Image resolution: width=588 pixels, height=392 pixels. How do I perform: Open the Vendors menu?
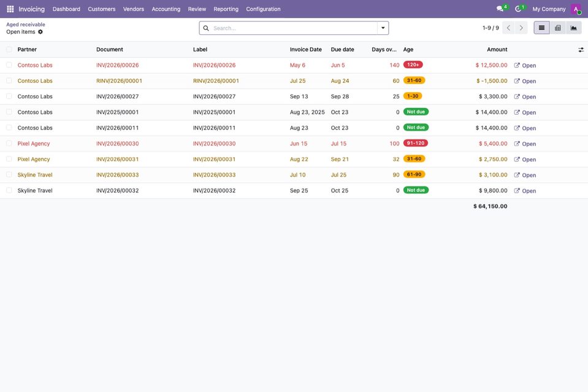(134, 9)
